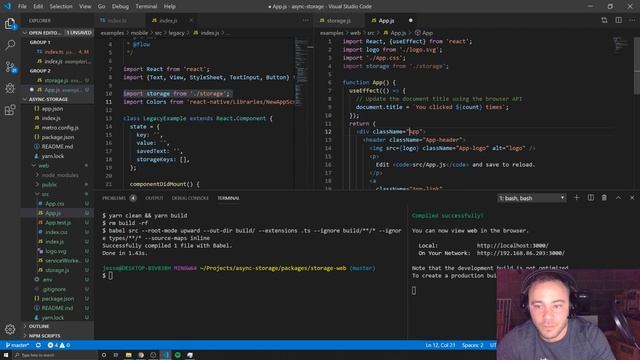Open the Terminal menu
The image size is (640, 360).
click(x=146, y=7)
